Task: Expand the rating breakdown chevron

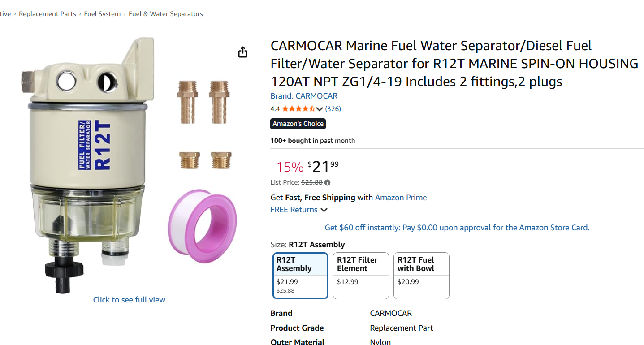Action: (x=320, y=109)
